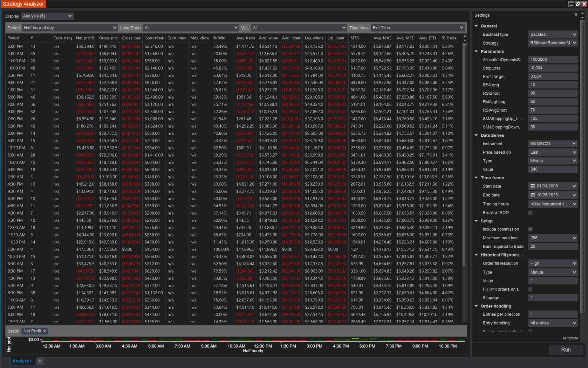Screen dimensions: 588x368
Task: Click the SMASloppingUp input field
Action: [553, 119]
